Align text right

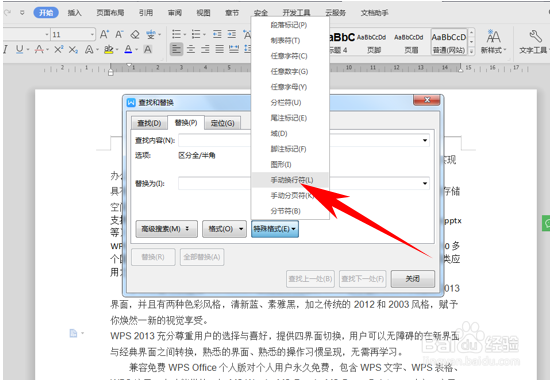coord(206,49)
